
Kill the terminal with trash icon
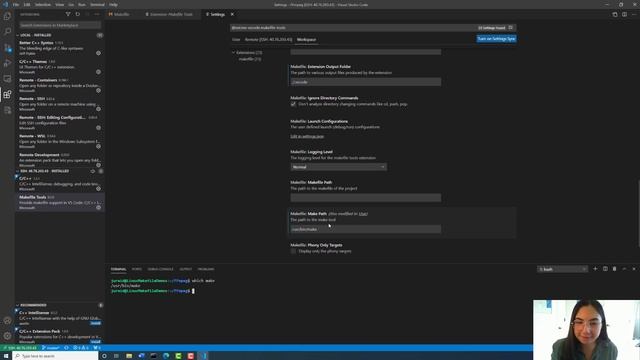click(x=614, y=269)
